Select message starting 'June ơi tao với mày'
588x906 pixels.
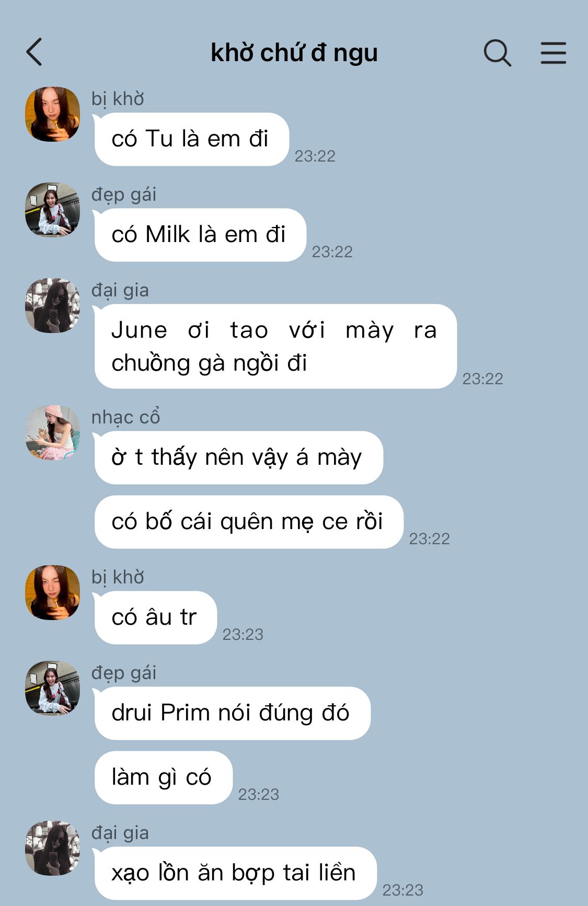pos(275,346)
